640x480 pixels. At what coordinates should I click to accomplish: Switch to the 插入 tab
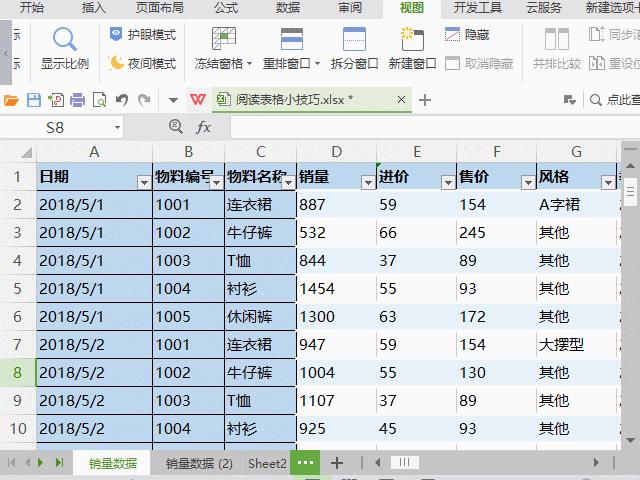pos(93,7)
